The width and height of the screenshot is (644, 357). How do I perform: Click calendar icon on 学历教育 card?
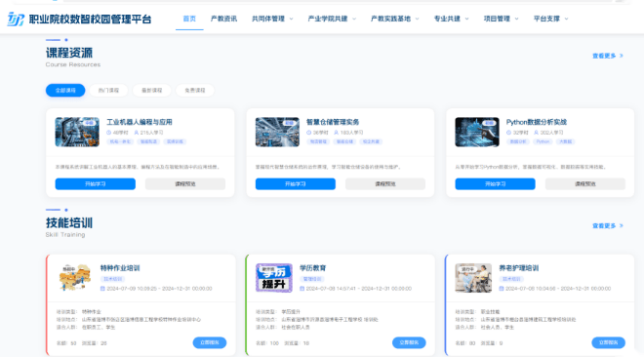pos(302,289)
